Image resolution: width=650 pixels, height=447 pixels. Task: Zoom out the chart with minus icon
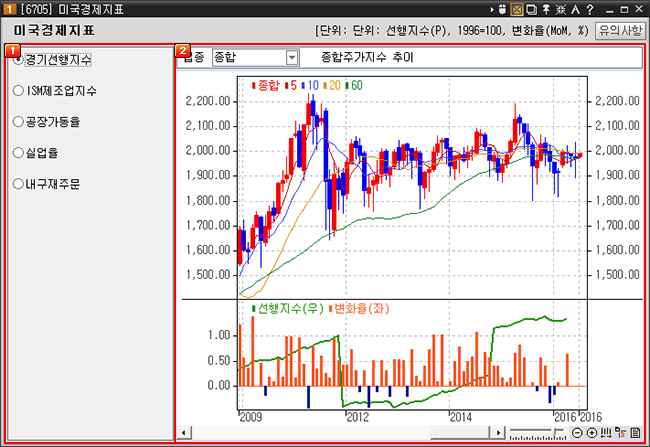tap(577, 433)
